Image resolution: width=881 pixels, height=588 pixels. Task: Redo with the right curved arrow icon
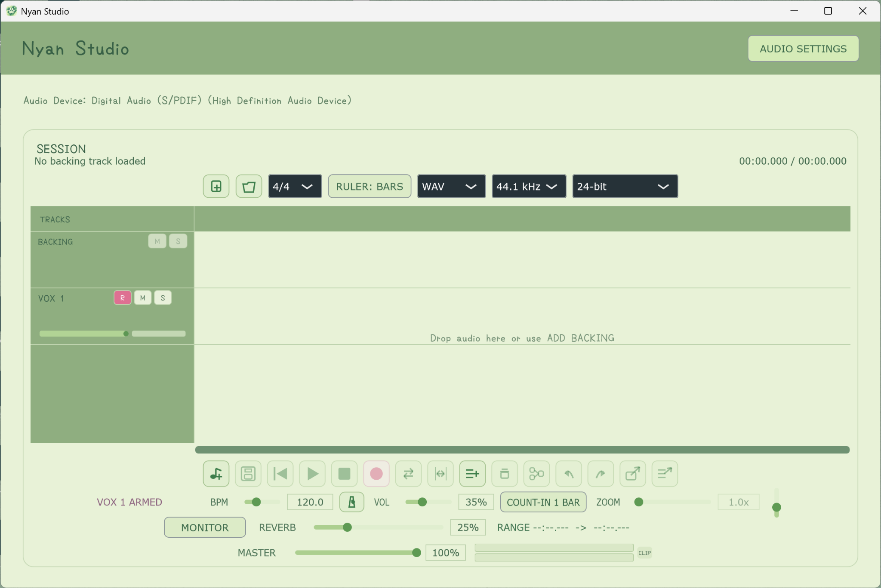[601, 474]
